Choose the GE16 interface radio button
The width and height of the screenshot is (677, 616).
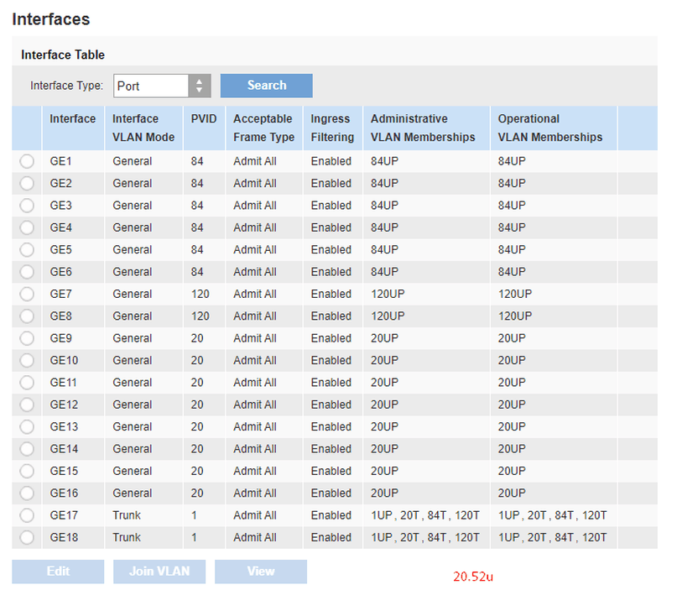click(27, 493)
